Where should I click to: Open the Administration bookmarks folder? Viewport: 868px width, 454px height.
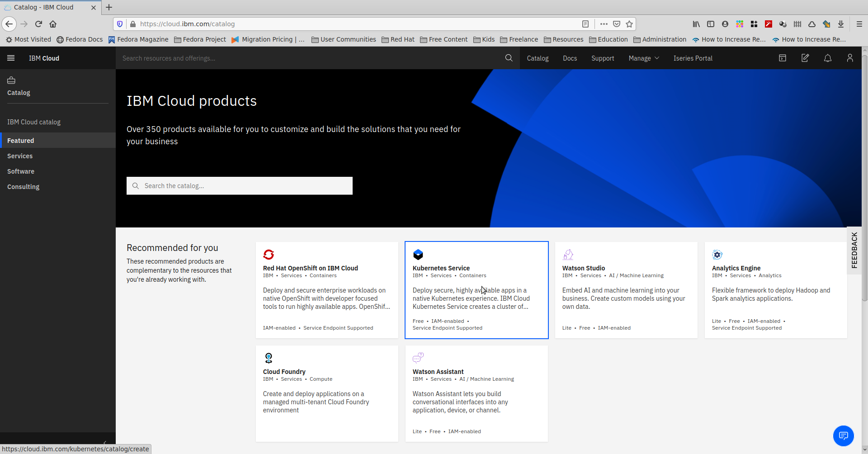(x=660, y=39)
